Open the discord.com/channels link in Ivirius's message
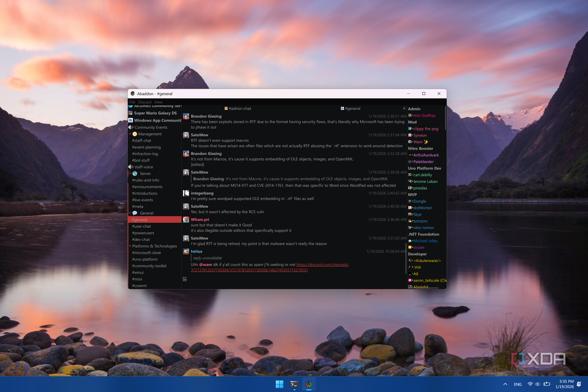 [323, 265]
